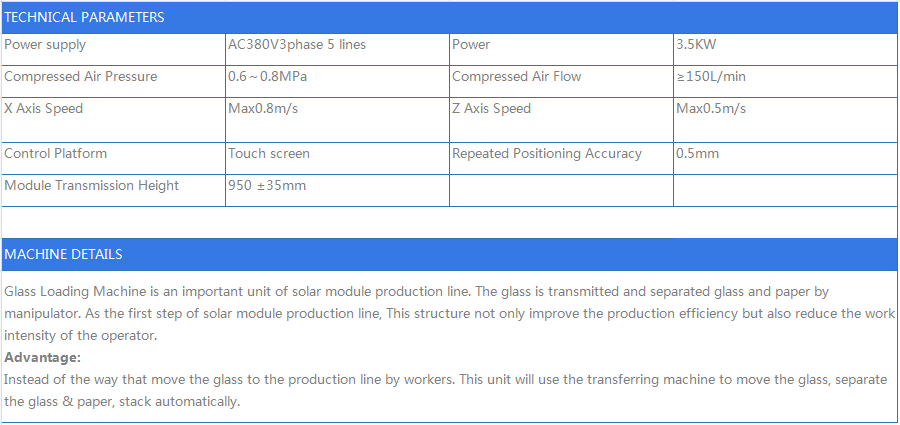This screenshot has width=900, height=425.
Task: Click the Control Platform label
Action: (x=56, y=153)
